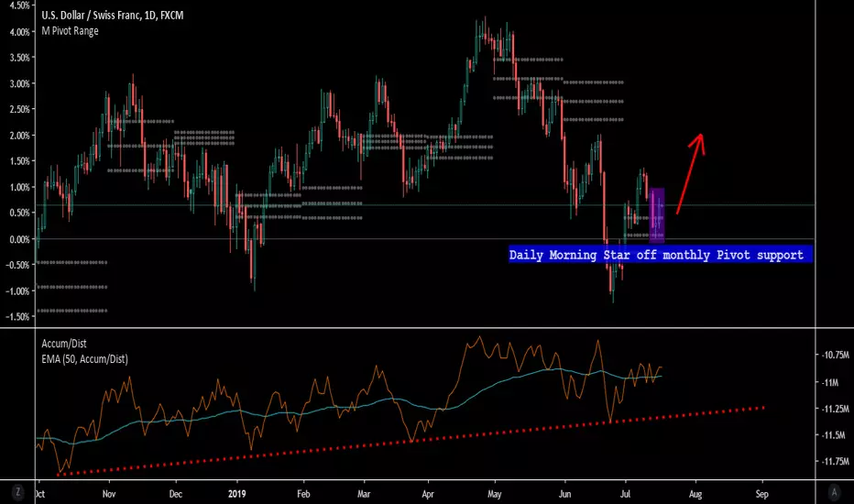Click the Aug label on time axis

click(695, 494)
